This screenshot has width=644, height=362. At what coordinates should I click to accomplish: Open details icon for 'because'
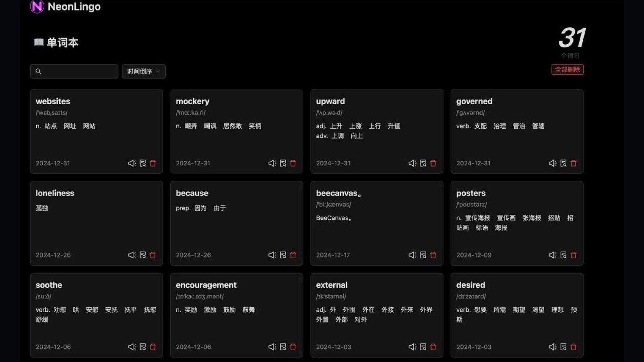283,255
